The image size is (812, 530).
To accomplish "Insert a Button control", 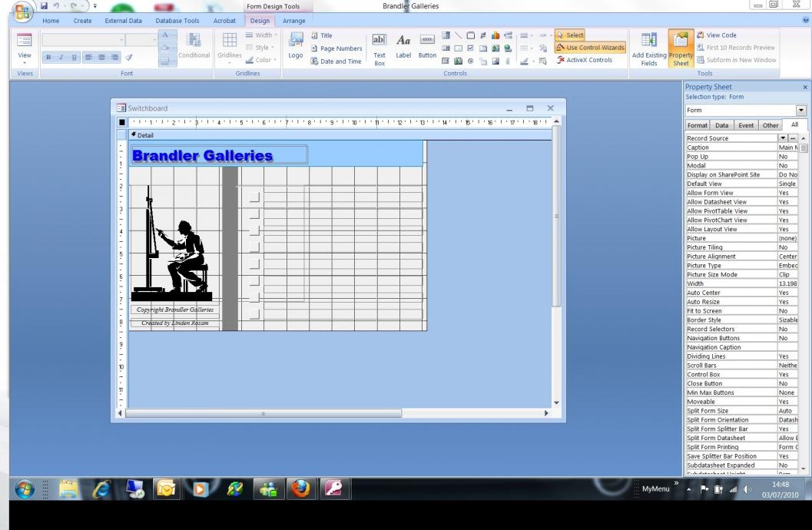I will [x=427, y=47].
